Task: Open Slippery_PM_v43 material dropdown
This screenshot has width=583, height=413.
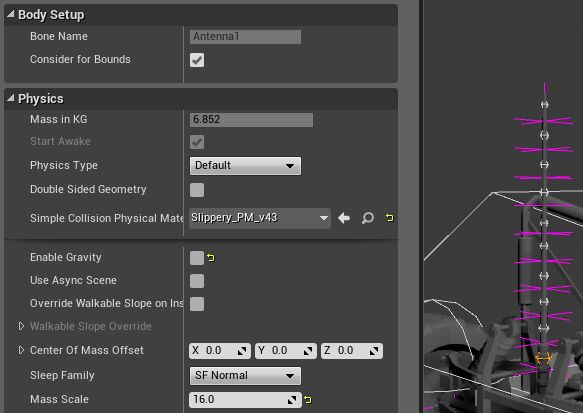Action: 260,218
